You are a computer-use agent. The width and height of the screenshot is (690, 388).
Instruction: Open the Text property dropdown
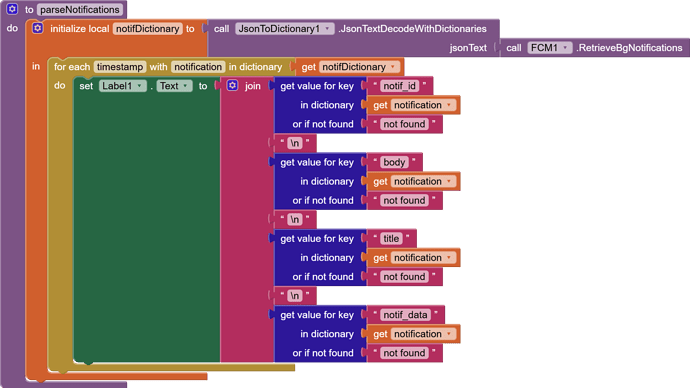tap(185, 86)
